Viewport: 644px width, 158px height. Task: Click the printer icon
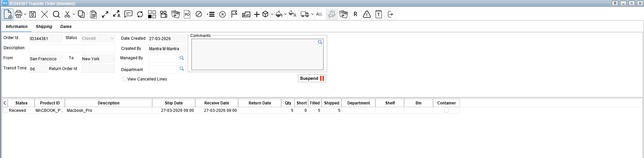(18, 14)
